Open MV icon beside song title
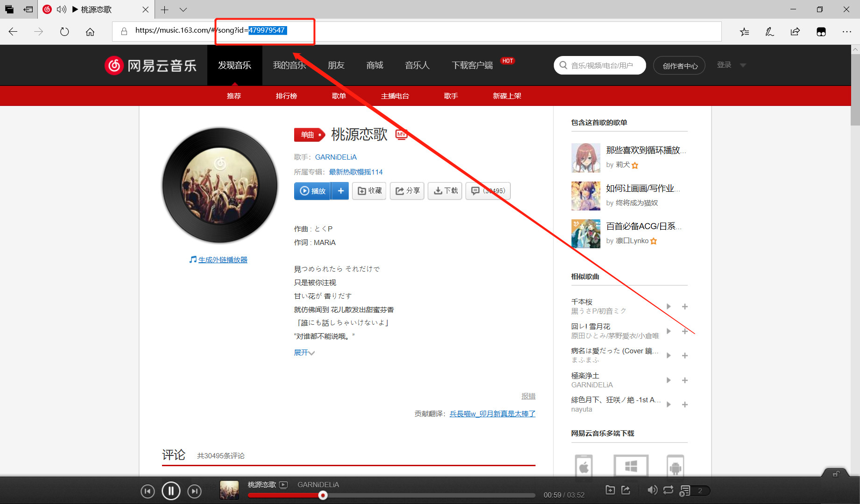Viewport: 860px width, 504px height. (402, 134)
